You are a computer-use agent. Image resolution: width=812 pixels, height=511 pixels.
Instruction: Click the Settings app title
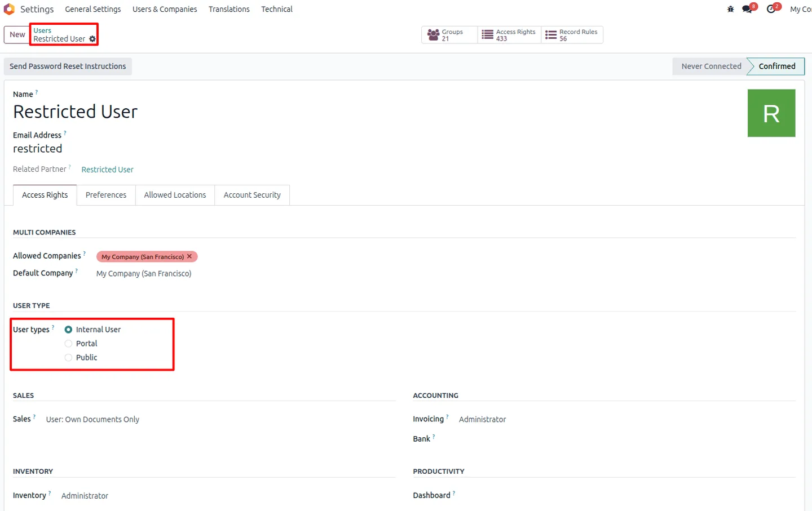point(37,9)
